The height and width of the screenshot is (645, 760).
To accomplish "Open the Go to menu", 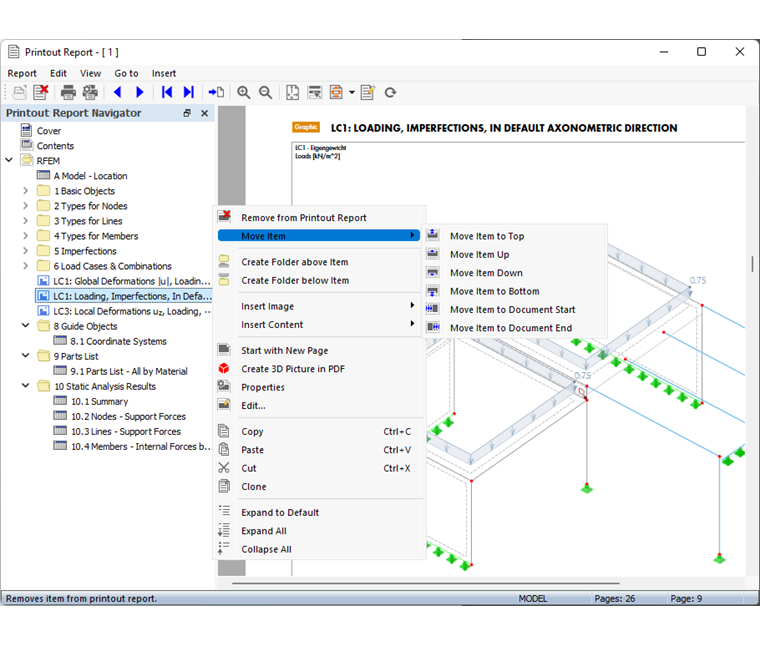I will [126, 73].
